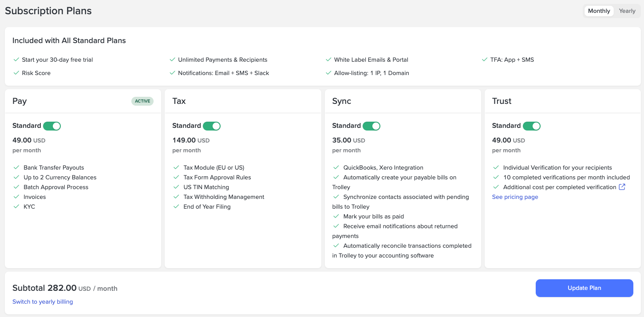Click checkmark next to Start your 30-day free trial
The image size is (644, 317).
[x=16, y=59]
